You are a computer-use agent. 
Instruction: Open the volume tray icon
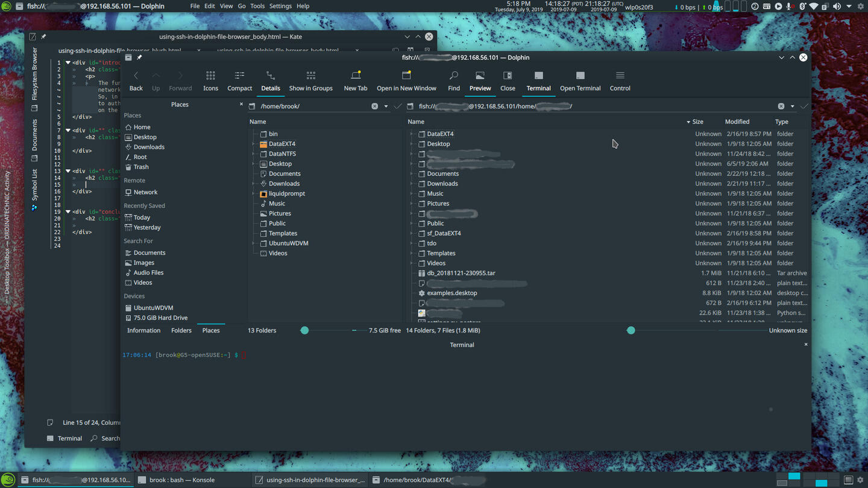[837, 6]
